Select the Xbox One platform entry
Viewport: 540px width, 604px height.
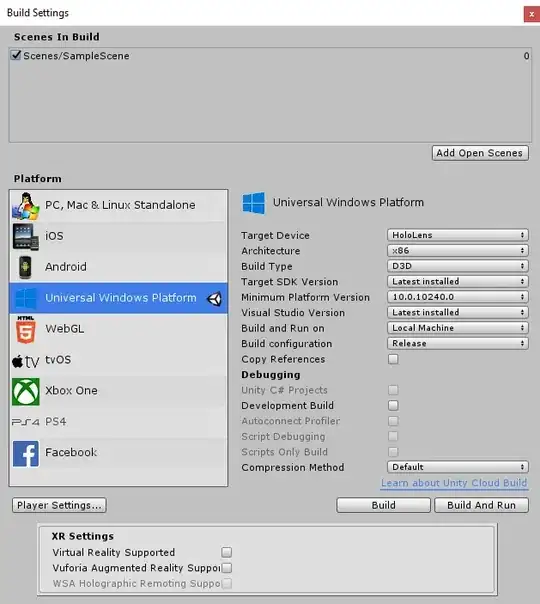click(119, 391)
